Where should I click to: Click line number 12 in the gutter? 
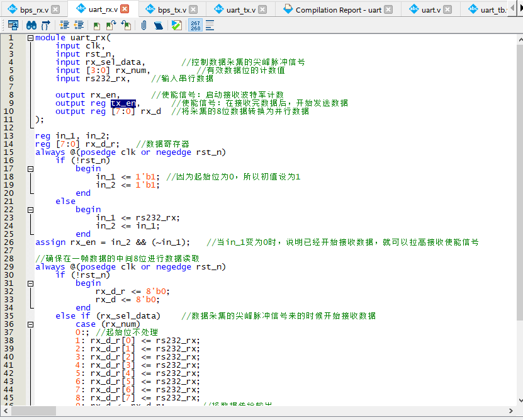(9, 127)
